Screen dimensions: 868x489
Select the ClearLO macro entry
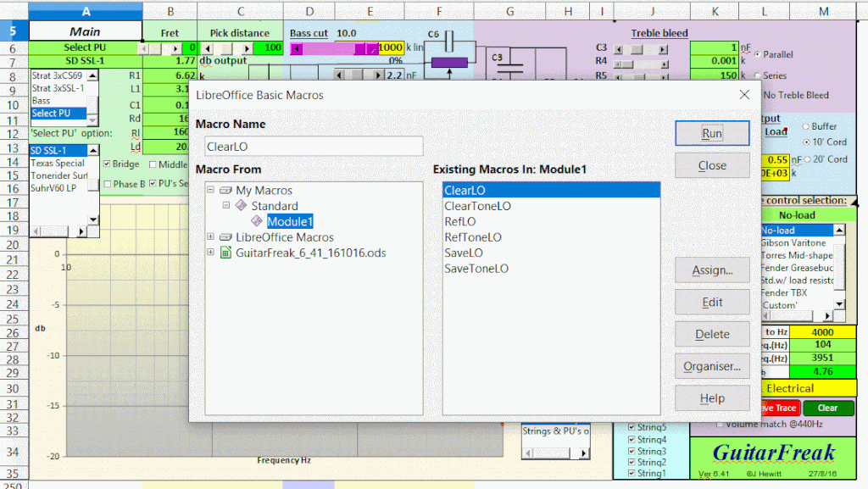tap(551, 191)
